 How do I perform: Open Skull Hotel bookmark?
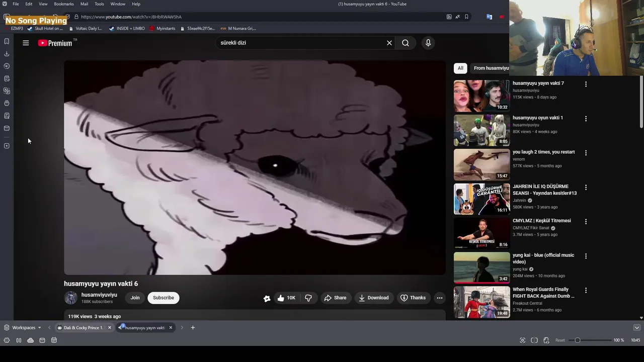(x=45, y=29)
